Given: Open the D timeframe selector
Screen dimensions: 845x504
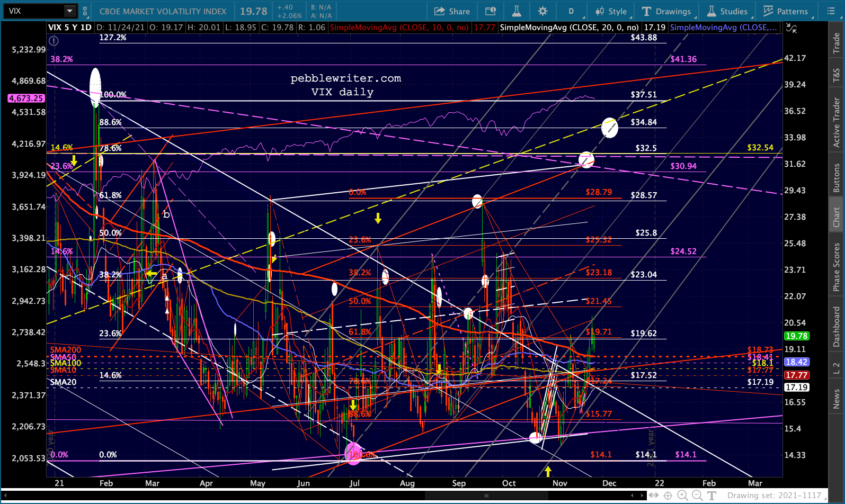Looking at the screenshot, I should [x=572, y=11].
